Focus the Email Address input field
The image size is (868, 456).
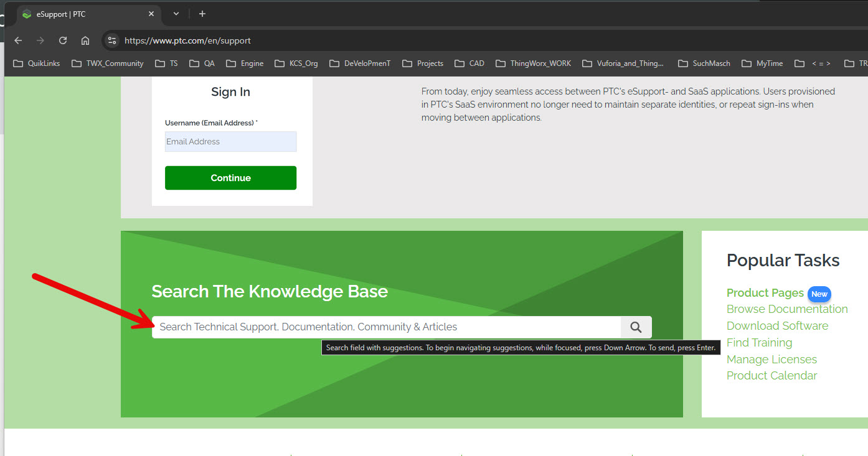[230, 141]
